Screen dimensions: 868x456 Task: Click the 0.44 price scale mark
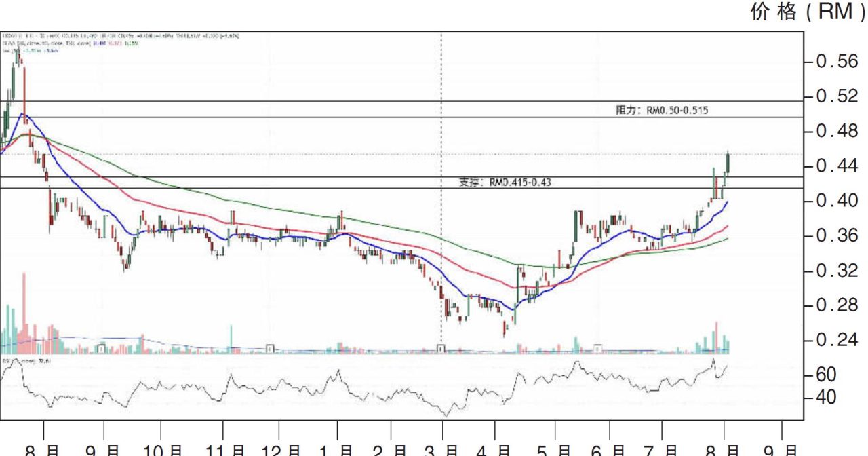click(833, 165)
